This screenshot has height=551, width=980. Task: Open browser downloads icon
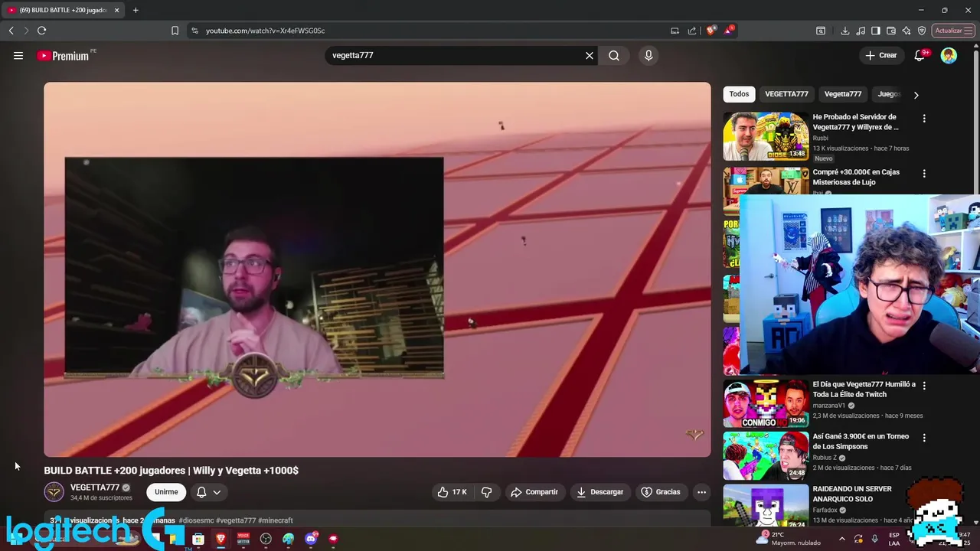pyautogui.click(x=844, y=31)
